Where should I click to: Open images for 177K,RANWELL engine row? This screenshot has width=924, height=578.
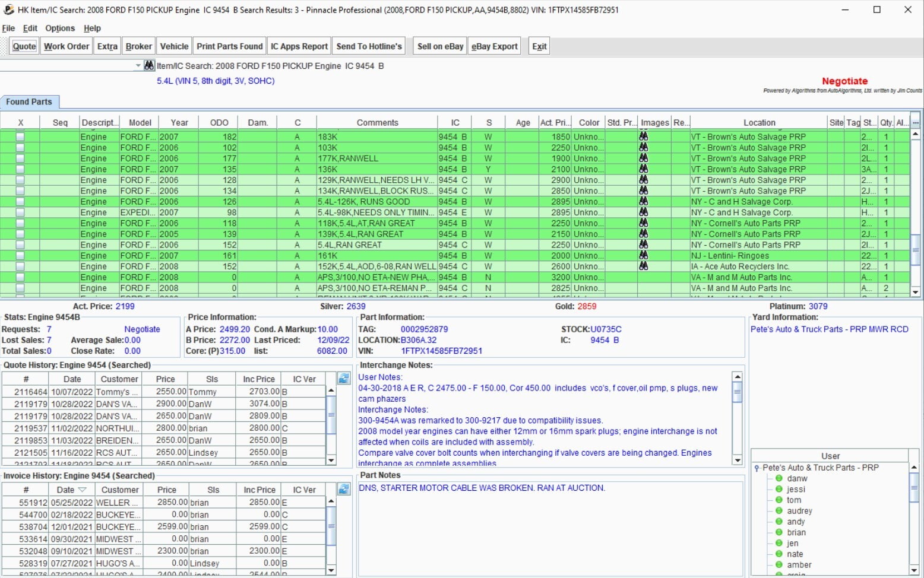click(643, 158)
